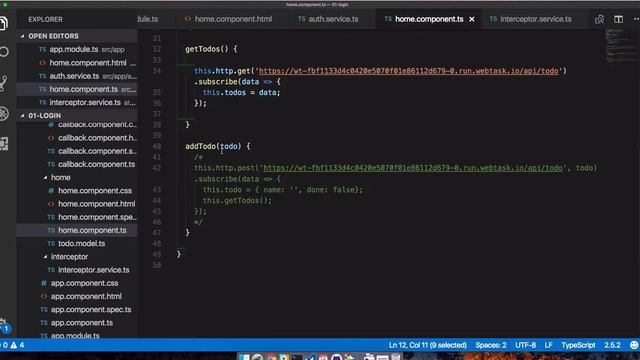
Task: Change language mode via TypeScript
Action: click(578, 345)
